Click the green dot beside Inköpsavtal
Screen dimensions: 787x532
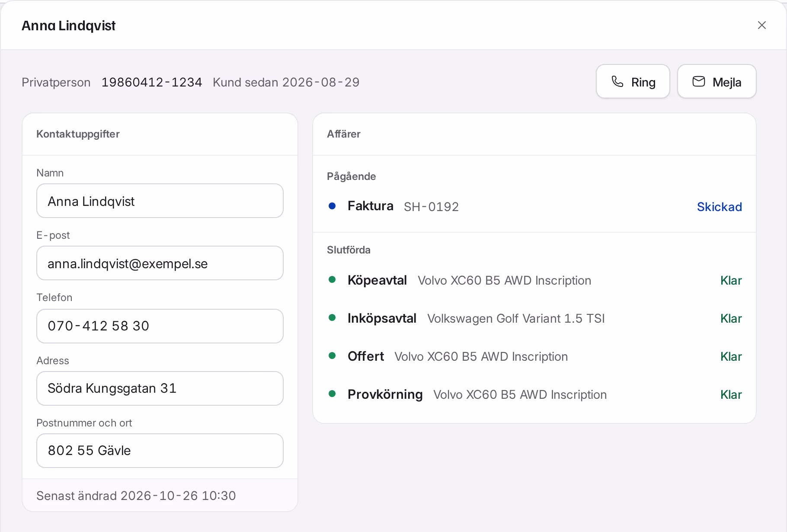coord(332,318)
